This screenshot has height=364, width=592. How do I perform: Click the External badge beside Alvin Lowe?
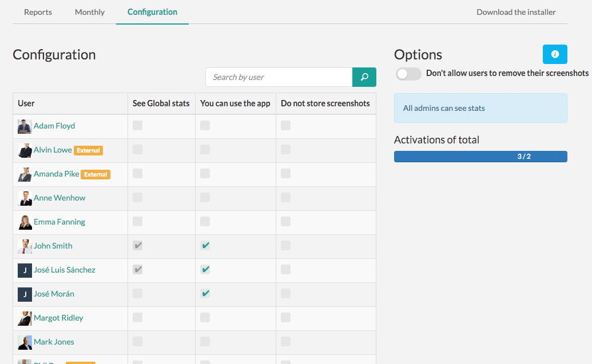pyautogui.click(x=89, y=150)
